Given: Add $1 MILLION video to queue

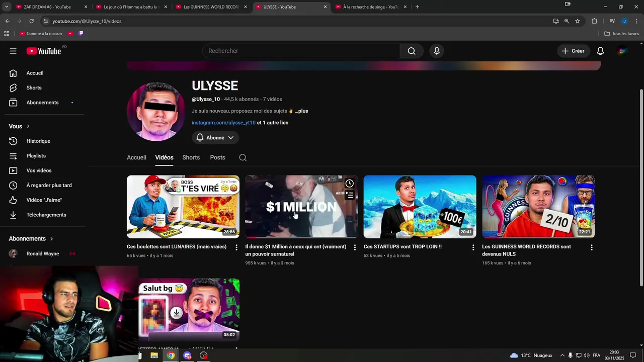Looking at the screenshot, I should tap(350, 195).
